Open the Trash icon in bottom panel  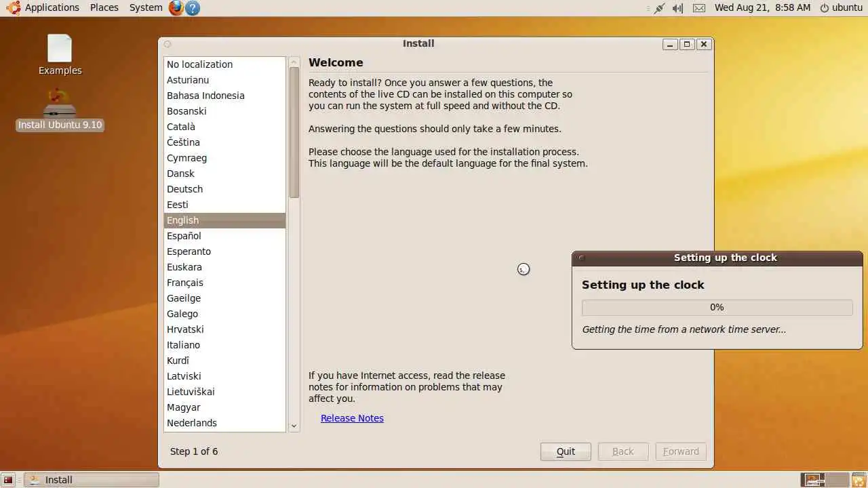click(x=859, y=480)
